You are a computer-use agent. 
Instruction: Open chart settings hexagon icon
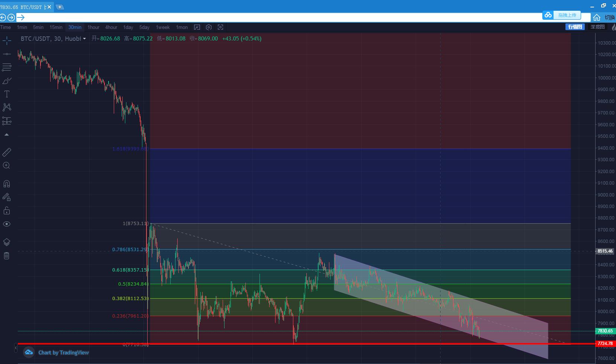(x=209, y=27)
